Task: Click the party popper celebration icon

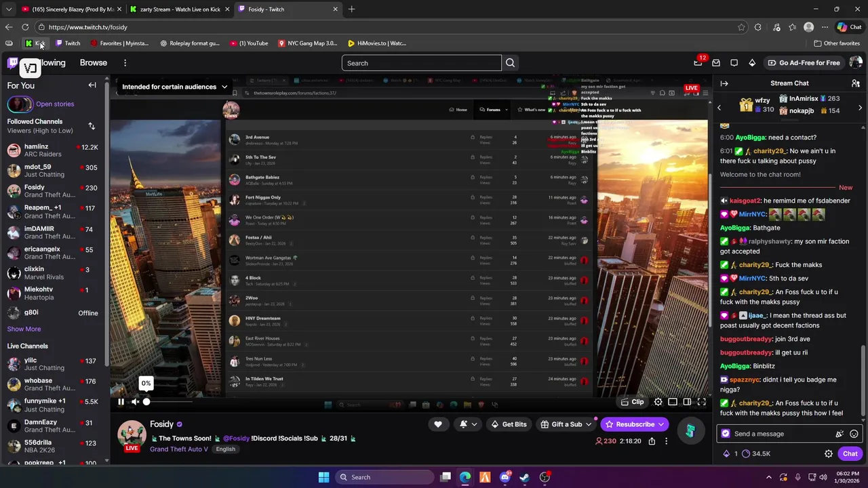Action: click(x=840, y=434)
